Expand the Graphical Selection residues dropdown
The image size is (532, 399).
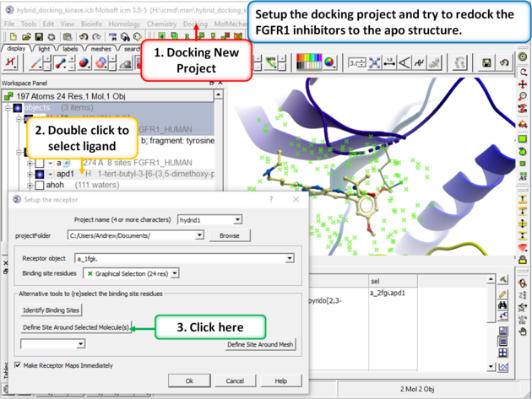pyautogui.click(x=175, y=273)
